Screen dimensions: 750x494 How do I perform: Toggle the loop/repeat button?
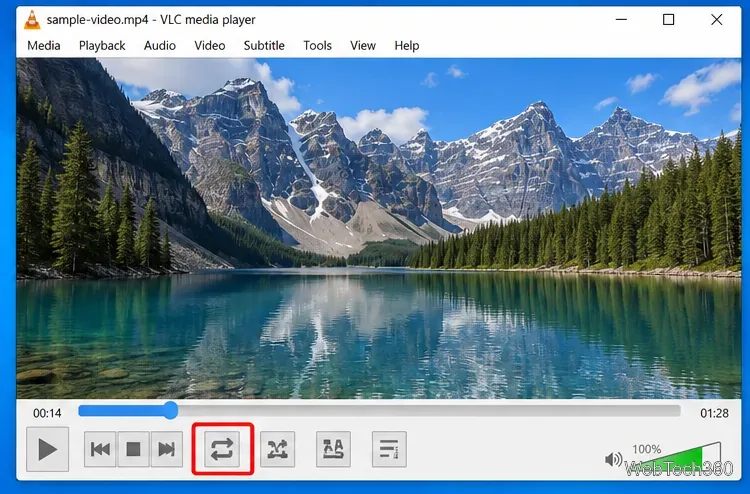point(222,449)
